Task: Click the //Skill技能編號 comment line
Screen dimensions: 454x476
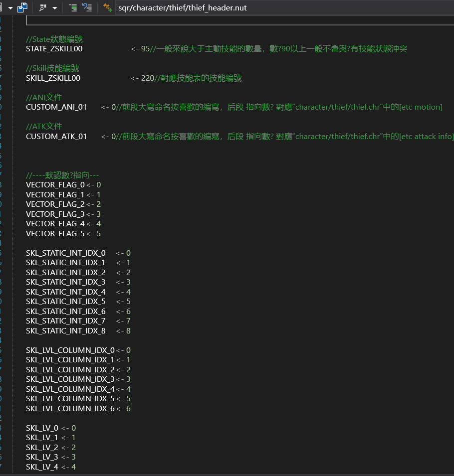Action: 52,68
